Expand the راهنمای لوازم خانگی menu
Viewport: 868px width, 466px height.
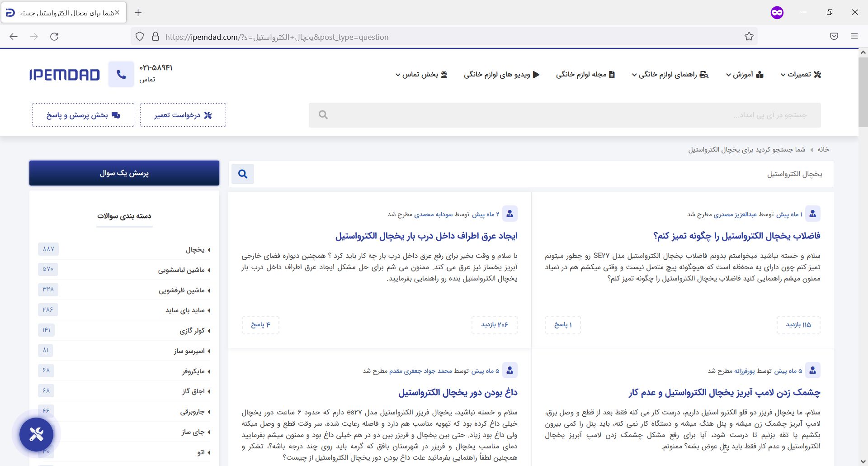[670, 75]
